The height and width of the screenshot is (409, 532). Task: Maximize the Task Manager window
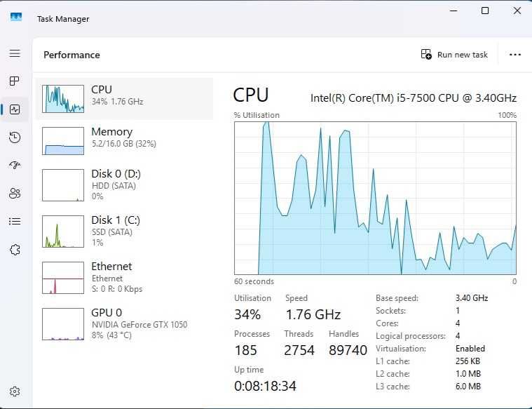[x=485, y=11]
